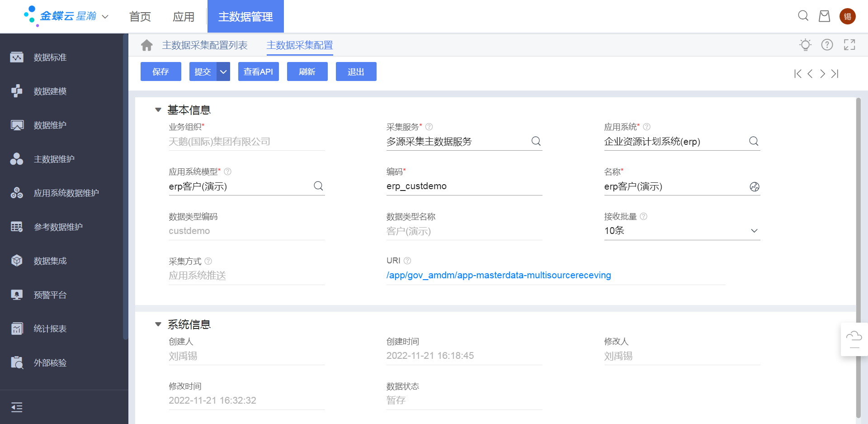Click the 编码 field erp_custdemo
The image size is (868, 424).
point(464,186)
